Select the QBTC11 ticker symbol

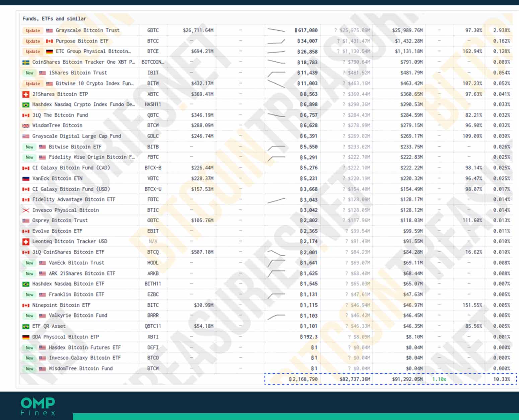(153, 326)
